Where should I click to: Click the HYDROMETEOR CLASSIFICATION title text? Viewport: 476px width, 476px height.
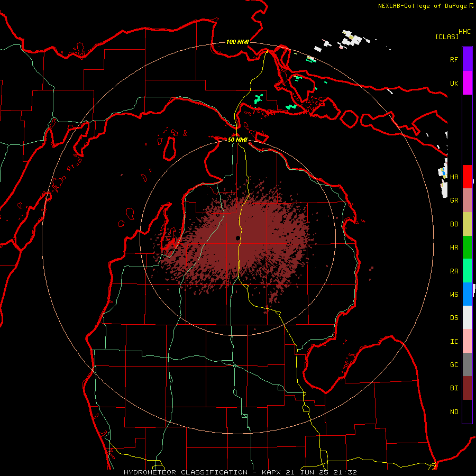[x=186, y=472]
